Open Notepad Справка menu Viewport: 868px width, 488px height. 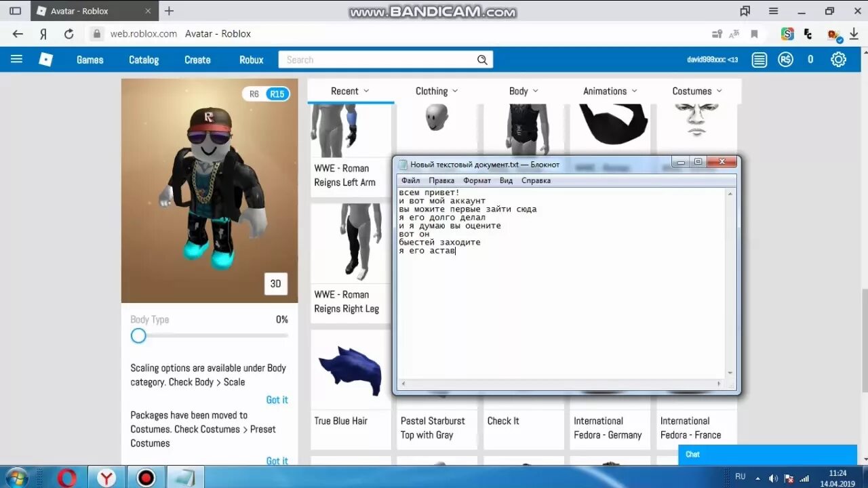536,180
